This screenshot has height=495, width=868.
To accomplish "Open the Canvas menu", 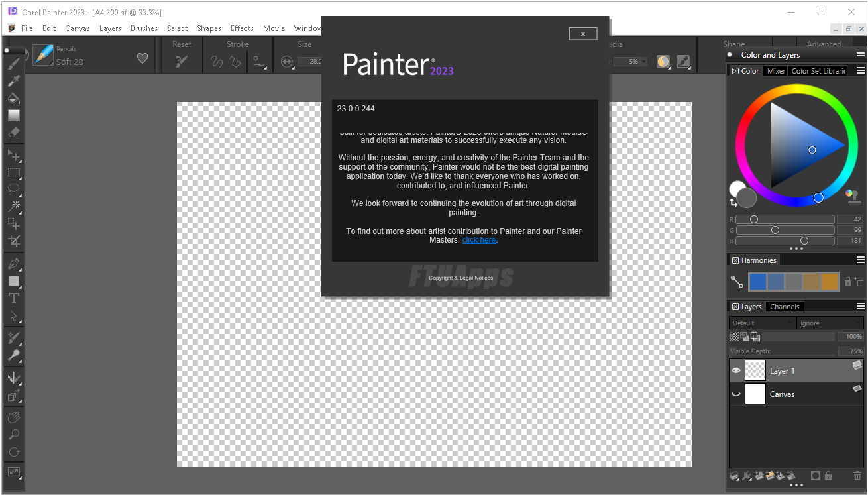I will pos(78,28).
